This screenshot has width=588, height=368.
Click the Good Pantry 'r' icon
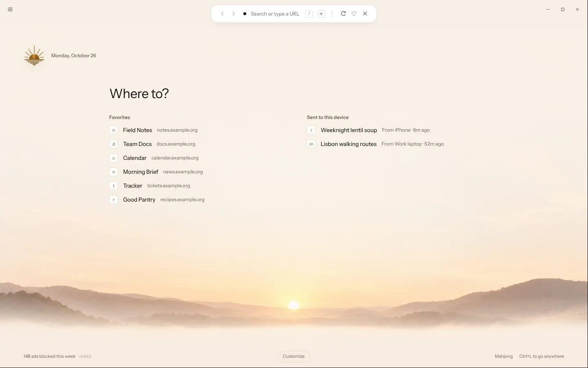[x=114, y=200]
